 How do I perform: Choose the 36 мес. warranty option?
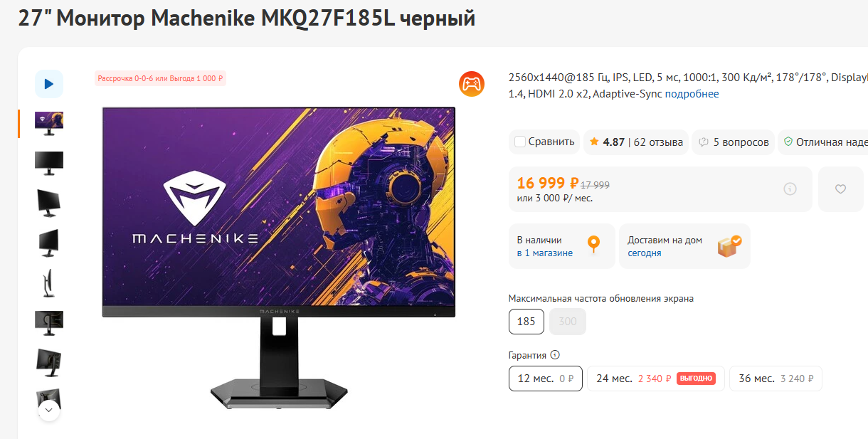[x=776, y=379]
